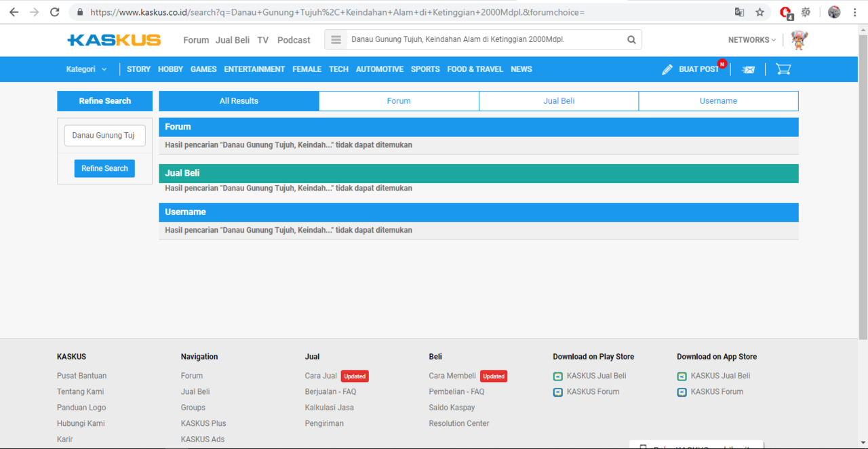Viewport: 868px width, 449px height.
Task: Open the SPORTS category
Action: tap(425, 69)
